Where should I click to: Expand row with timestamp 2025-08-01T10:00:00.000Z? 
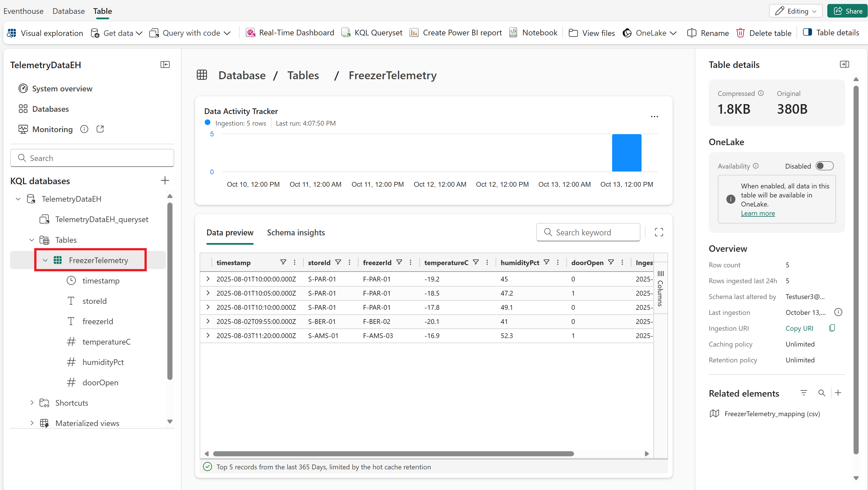click(x=208, y=279)
